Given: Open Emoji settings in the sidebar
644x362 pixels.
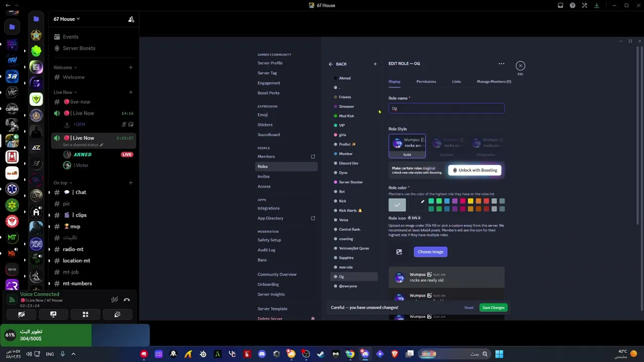Looking at the screenshot, I should tap(263, 115).
